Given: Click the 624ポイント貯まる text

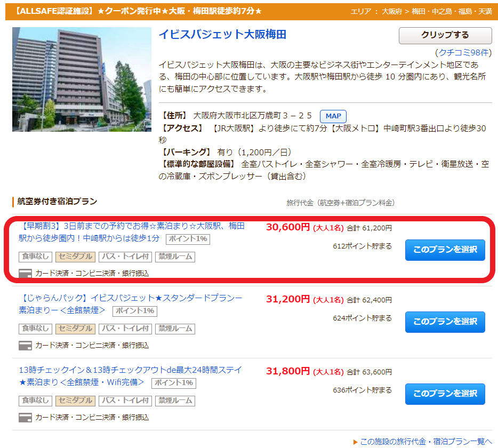Looking at the screenshot, I should [x=362, y=318].
